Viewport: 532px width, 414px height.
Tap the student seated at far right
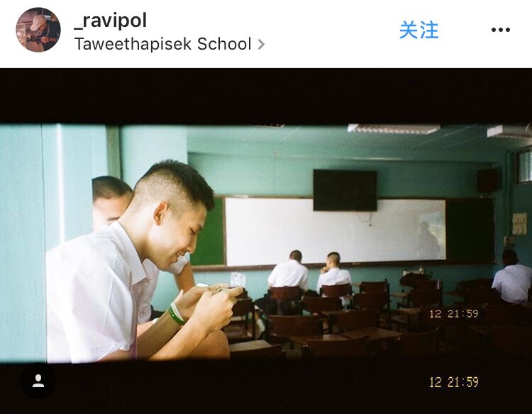coord(511,277)
